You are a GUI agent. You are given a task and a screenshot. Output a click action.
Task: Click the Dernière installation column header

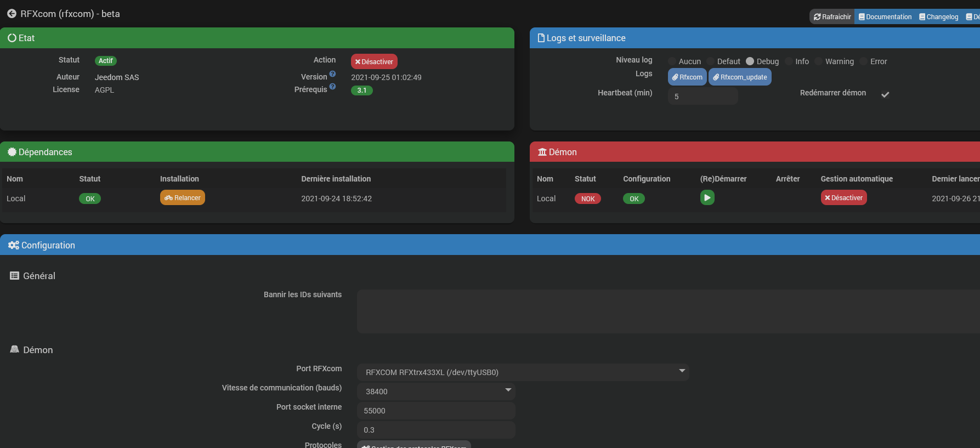[x=336, y=179]
